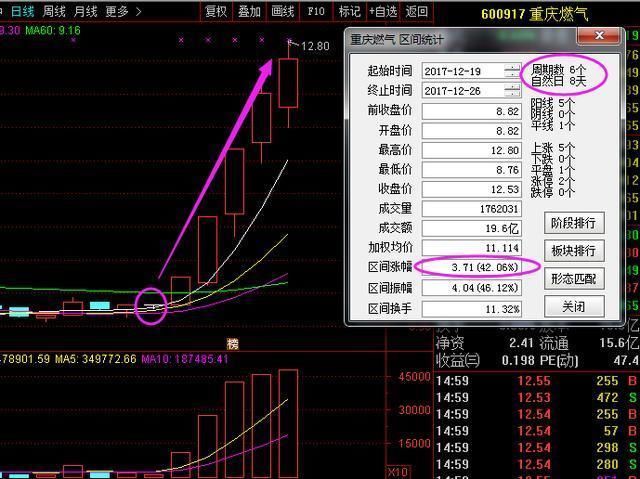
Task: Click the 14:59 trade row with 280 S
Action: pos(536,464)
